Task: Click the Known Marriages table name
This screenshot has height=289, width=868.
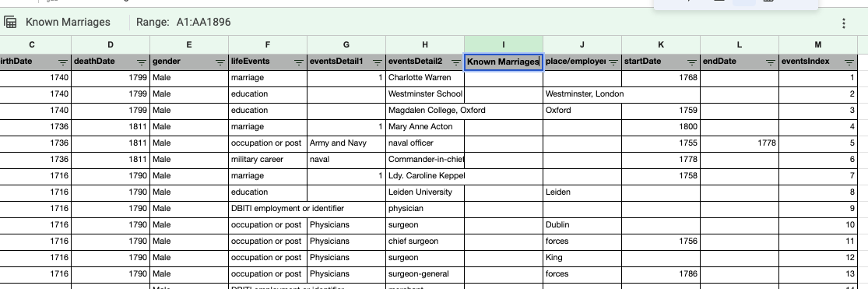Action: click(x=68, y=22)
